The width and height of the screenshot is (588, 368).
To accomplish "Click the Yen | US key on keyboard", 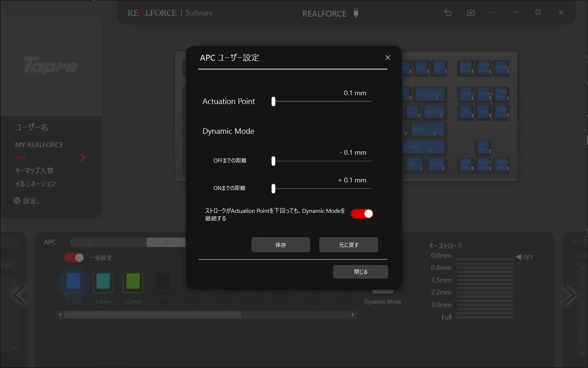I will pyautogui.click(x=434, y=112).
